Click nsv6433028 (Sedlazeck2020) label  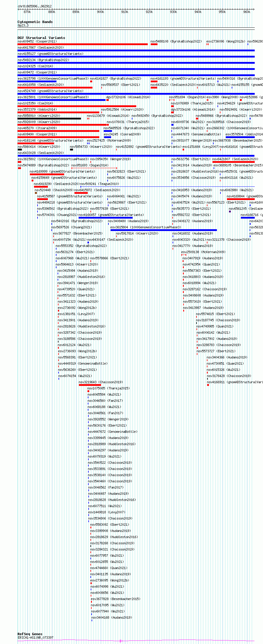(x=40, y=153)
